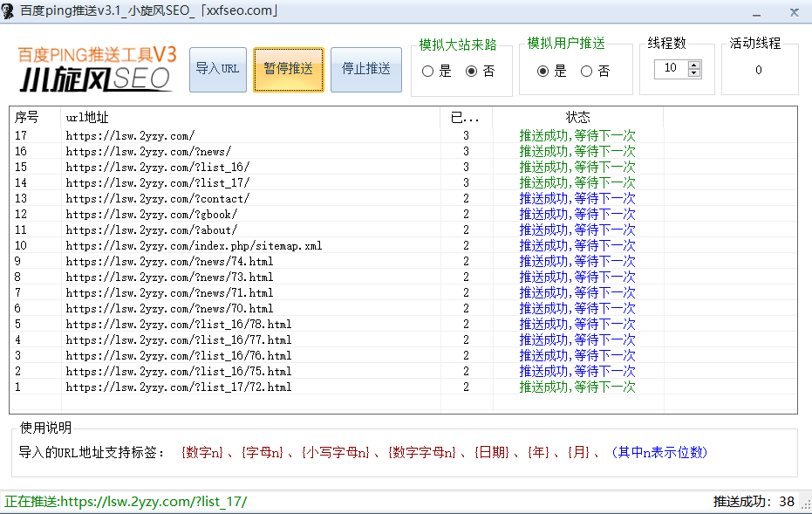The width and height of the screenshot is (812, 514).
Task: Click the 推送成功 counter in the status bar
Action: (754, 501)
